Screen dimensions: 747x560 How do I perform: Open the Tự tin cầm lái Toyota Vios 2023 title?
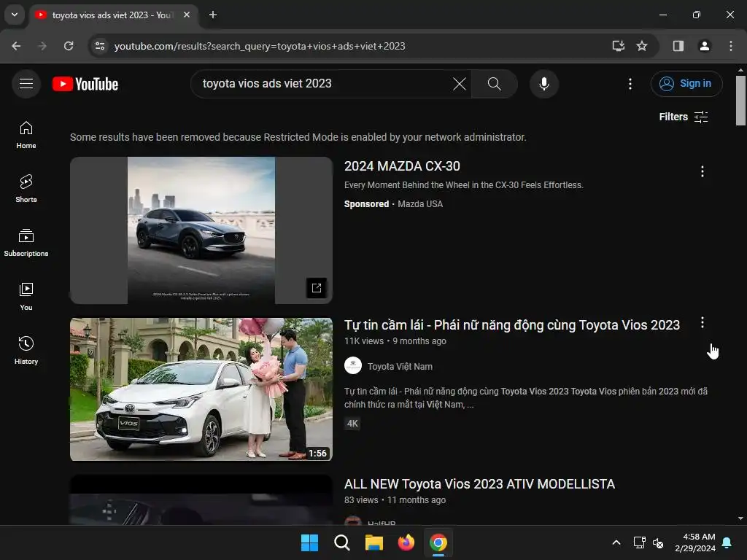(x=511, y=324)
